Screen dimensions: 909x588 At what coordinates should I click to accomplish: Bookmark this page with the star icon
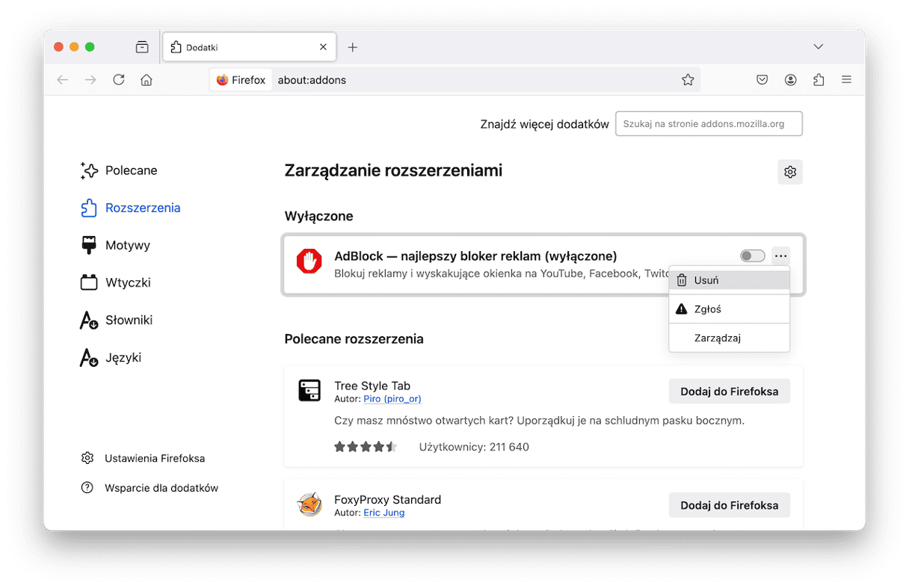point(688,80)
